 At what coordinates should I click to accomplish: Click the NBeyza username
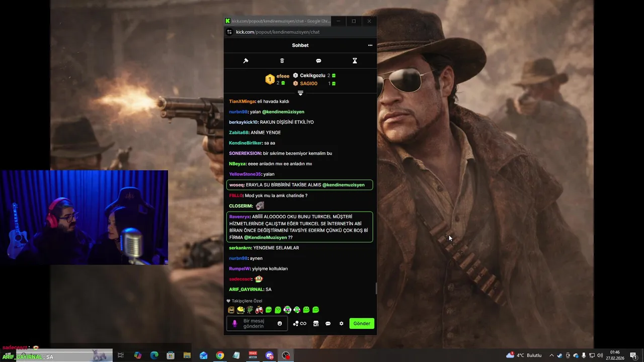point(237,164)
